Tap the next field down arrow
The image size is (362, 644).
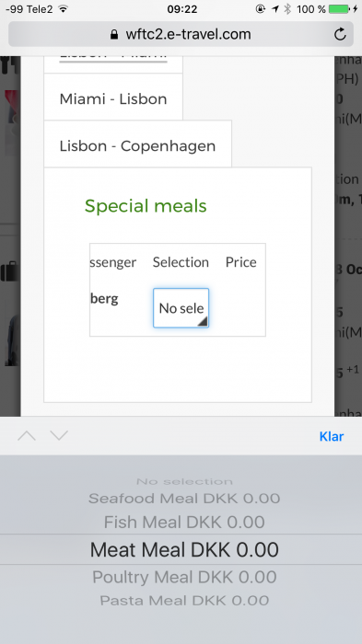[59, 435]
